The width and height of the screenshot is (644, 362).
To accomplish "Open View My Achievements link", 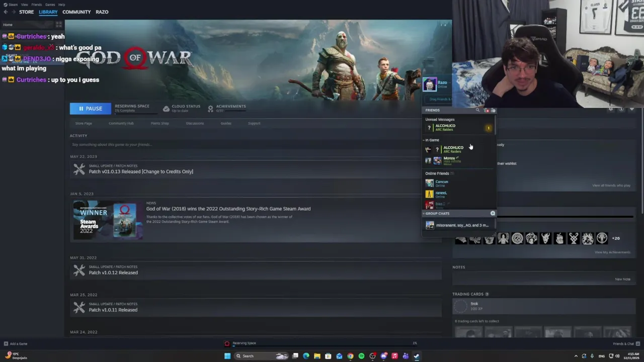I will 612,252.
